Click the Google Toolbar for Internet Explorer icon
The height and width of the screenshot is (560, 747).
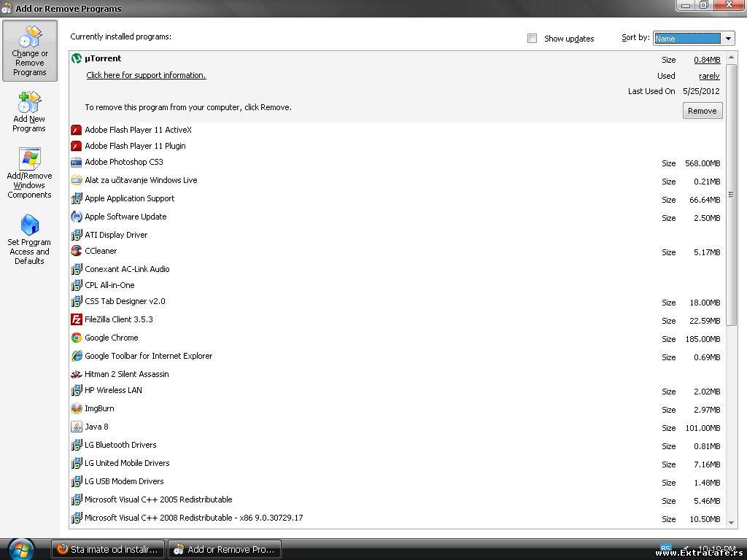pyautogui.click(x=76, y=356)
